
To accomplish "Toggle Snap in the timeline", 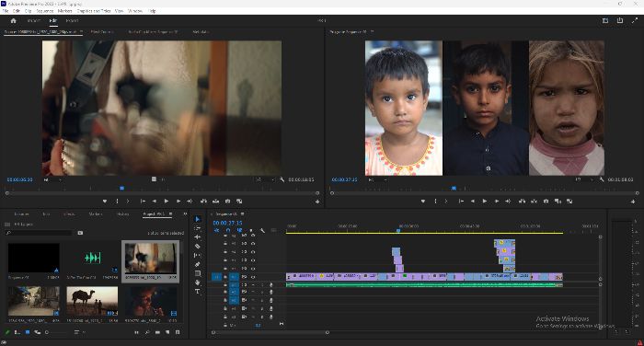I will click(x=228, y=231).
